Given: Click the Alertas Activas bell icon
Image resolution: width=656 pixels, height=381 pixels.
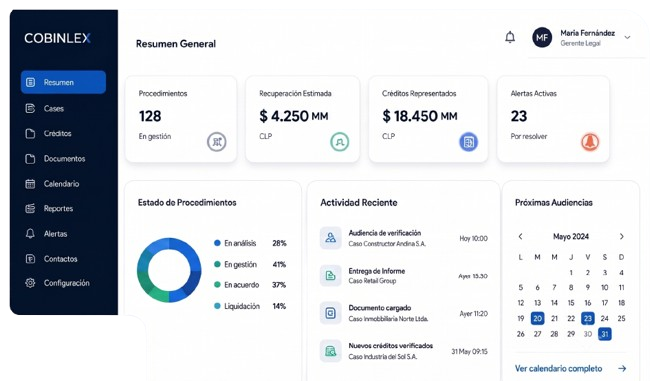Looking at the screenshot, I should point(590,142).
